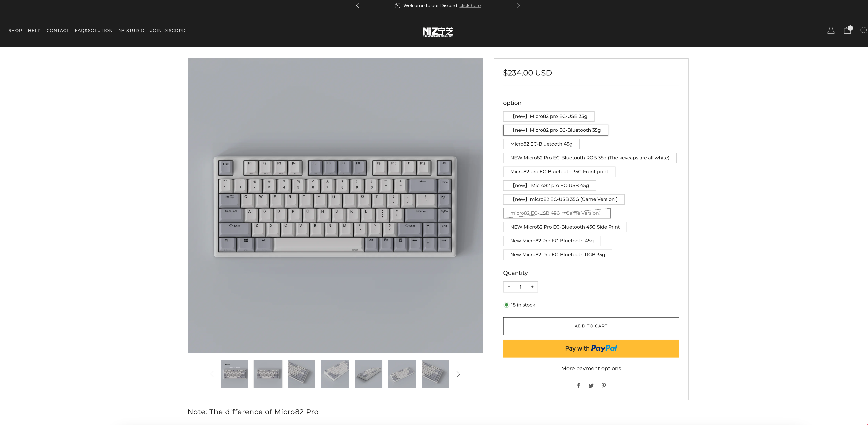Image resolution: width=868 pixels, height=425 pixels.
Task: Select Micro82 pro EC-USB 35g option
Action: tap(549, 116)
